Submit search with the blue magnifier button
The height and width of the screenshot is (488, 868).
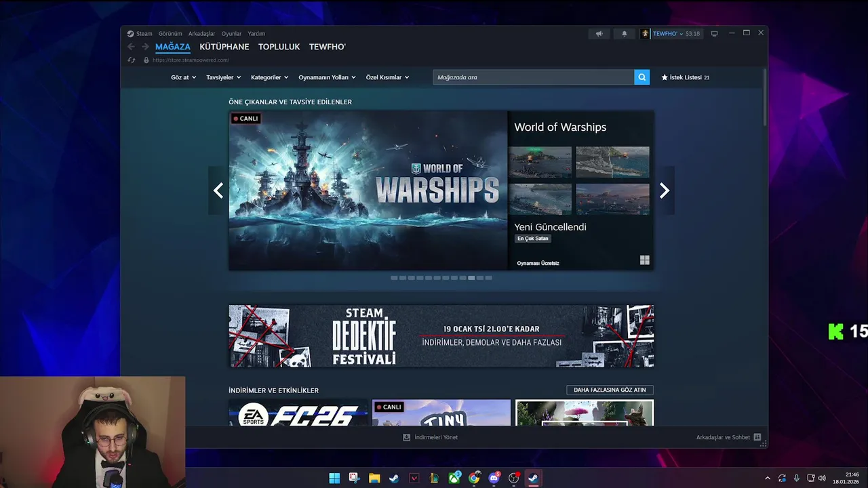point(642,77)
